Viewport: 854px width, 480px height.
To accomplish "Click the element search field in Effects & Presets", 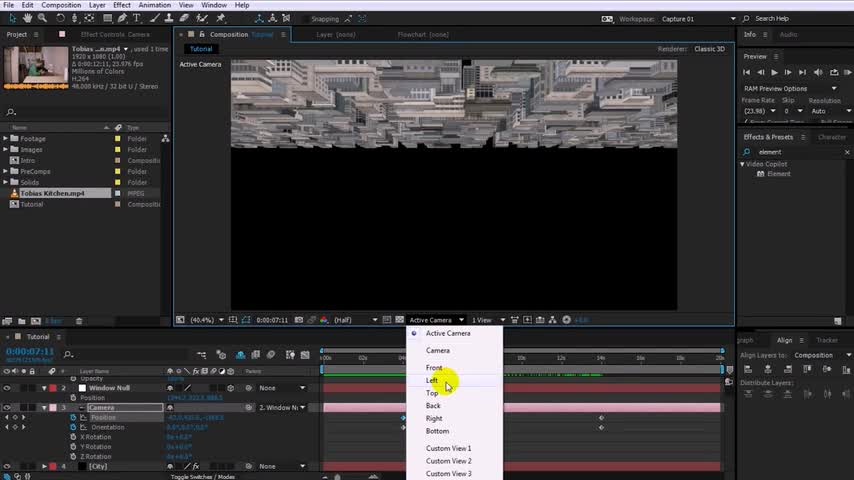I will 798,152.
